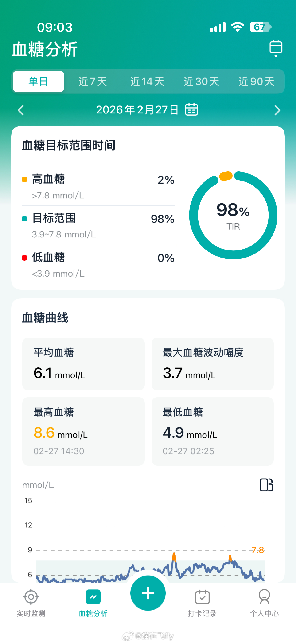Open 血糖分析 in bottom navigation

93,603
